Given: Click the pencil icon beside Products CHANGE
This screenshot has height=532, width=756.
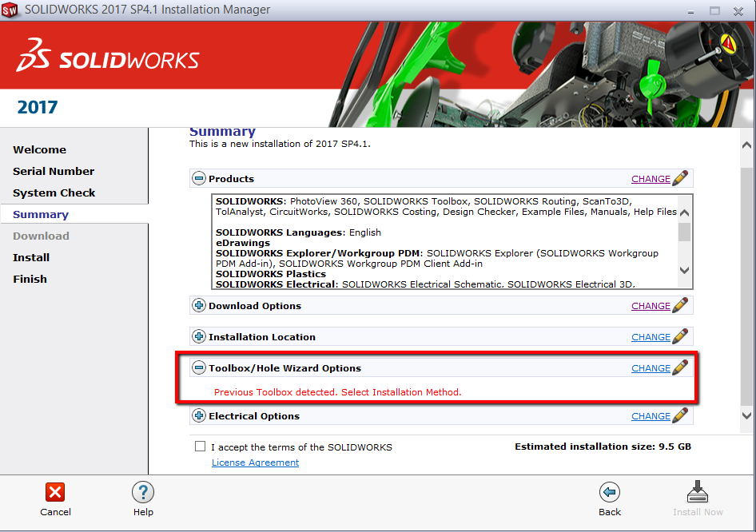Looking at the screenshot, I should click(x=680, y=178).
